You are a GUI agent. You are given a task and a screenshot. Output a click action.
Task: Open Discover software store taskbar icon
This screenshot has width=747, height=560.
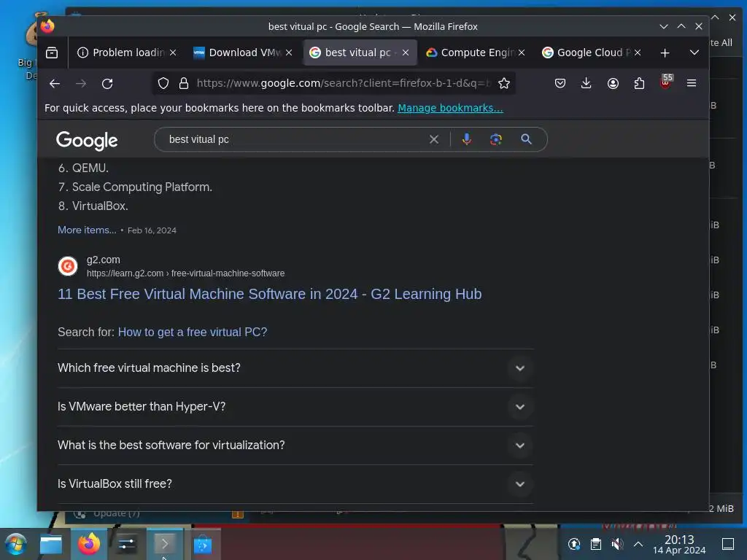pyautogui.click(x=203, y=544)
